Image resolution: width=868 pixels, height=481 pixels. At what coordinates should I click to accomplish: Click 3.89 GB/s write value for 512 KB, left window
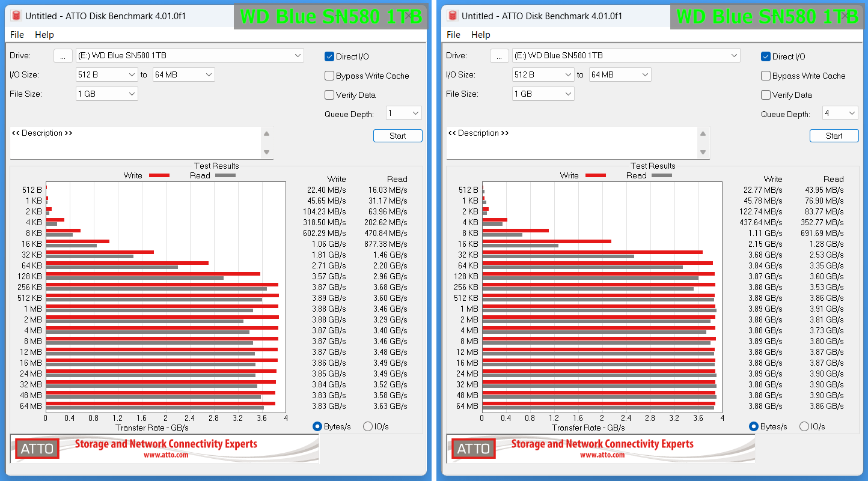[x=329, y=298]
